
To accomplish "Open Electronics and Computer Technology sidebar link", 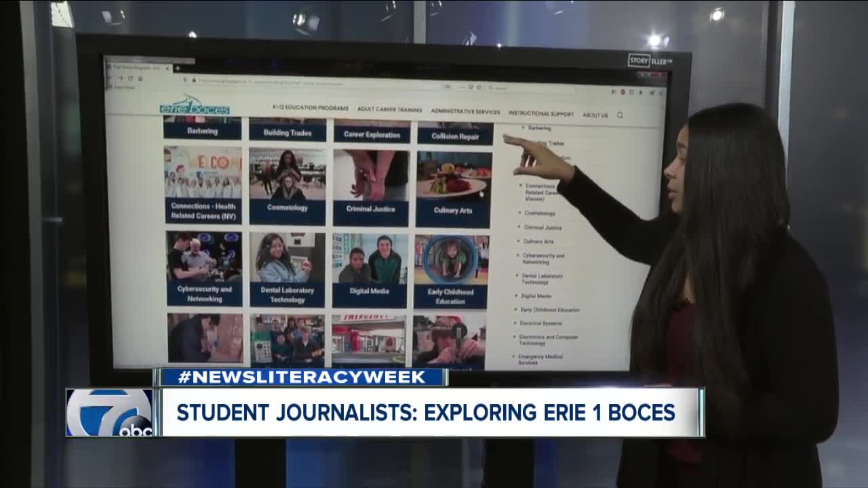I will click(548, 340).
